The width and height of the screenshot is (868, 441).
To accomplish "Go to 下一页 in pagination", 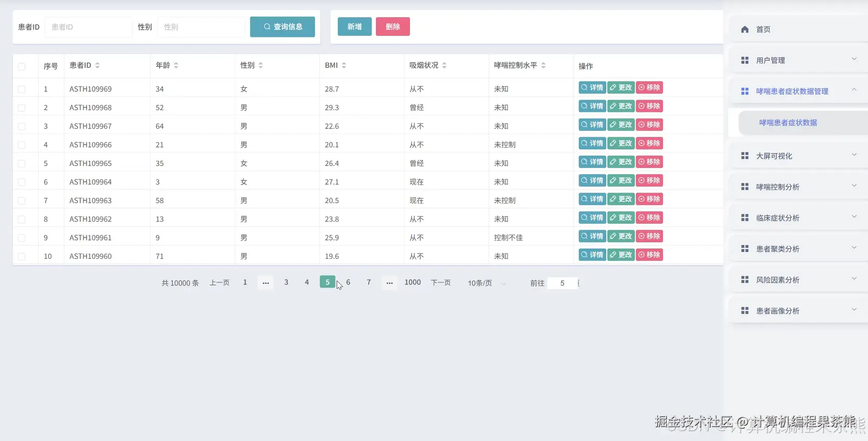I will [x=441, y=282].
